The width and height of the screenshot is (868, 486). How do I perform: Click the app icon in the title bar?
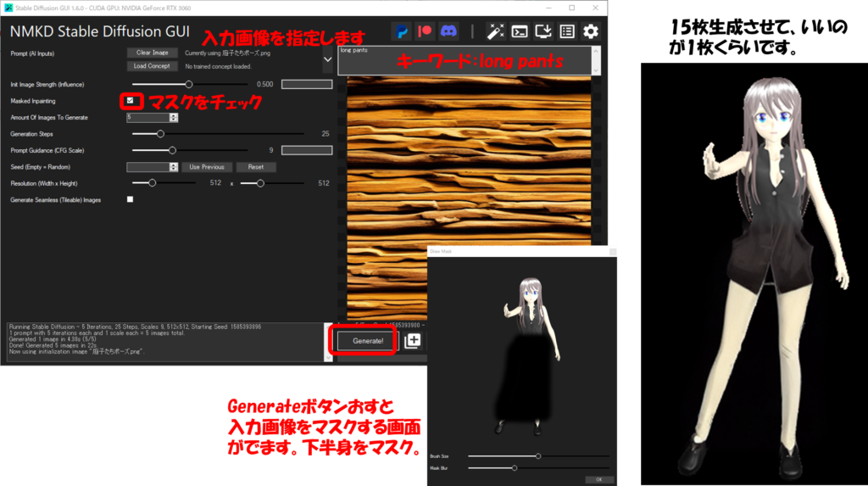(8, 8)
